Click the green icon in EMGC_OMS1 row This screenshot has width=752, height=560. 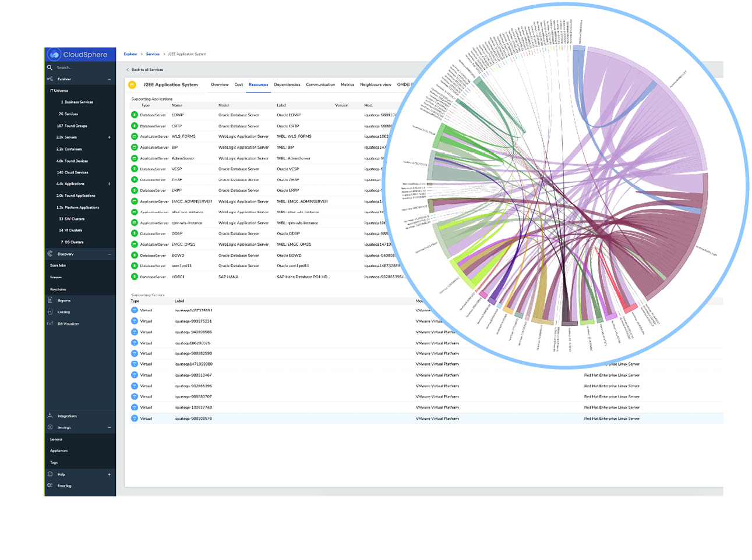tap(135, 244)
